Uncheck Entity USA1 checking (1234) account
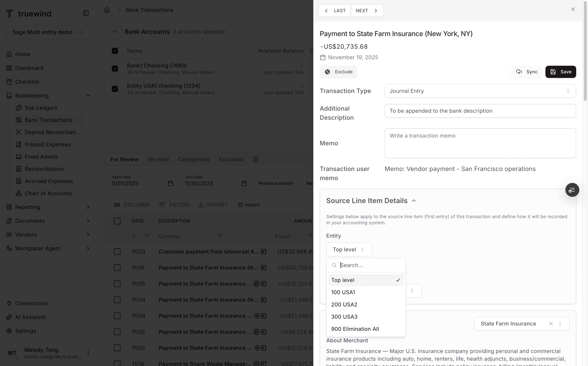Screen dimensions: 588x366 [x=115, y=89]
